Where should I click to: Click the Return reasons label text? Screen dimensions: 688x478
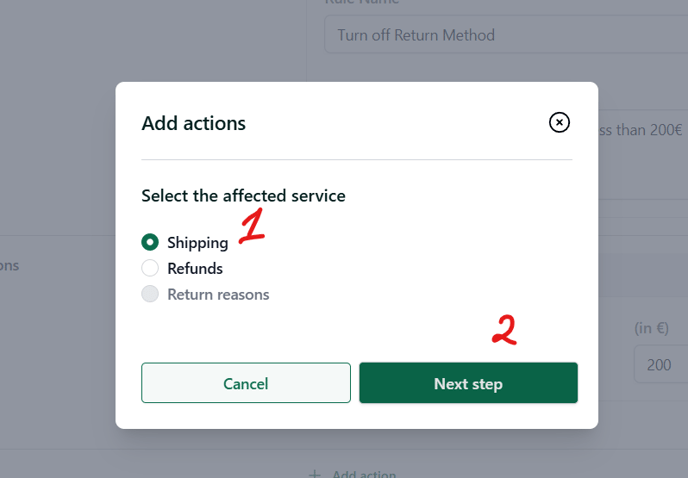[x=218, y=294]
